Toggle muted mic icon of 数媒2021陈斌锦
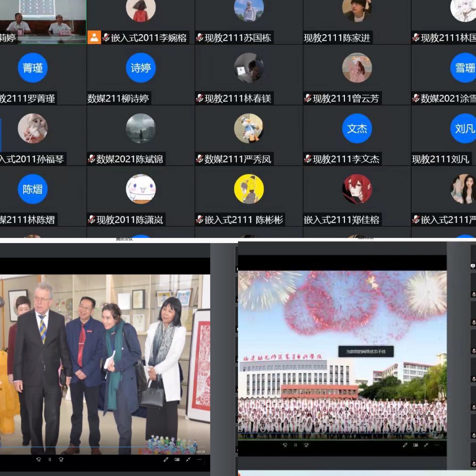The width and height of the screenshot is (476, 476). tap(91, 159)
